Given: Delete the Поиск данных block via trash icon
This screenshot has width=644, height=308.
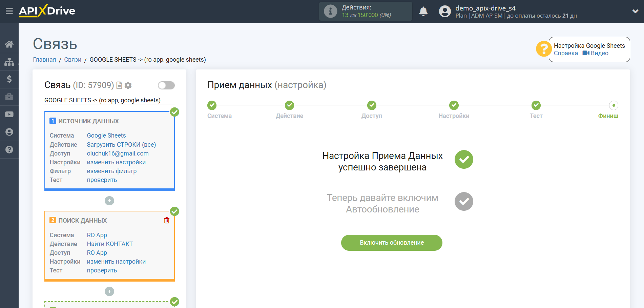Looking at the screenshot, I should [166, 220].
